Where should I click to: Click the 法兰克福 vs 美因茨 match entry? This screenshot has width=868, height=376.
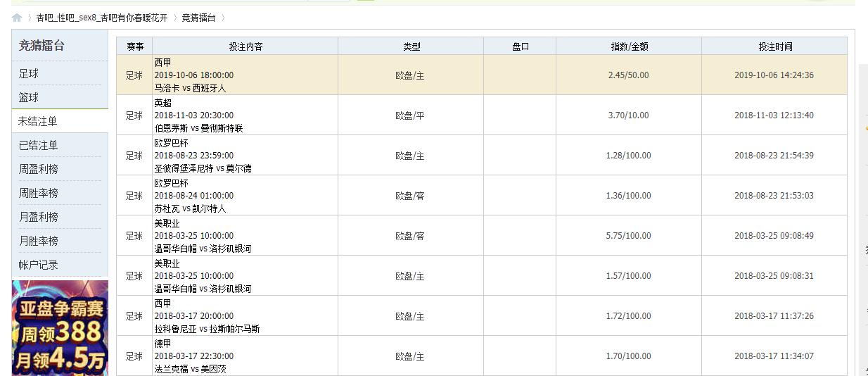(x=190, y=369)
